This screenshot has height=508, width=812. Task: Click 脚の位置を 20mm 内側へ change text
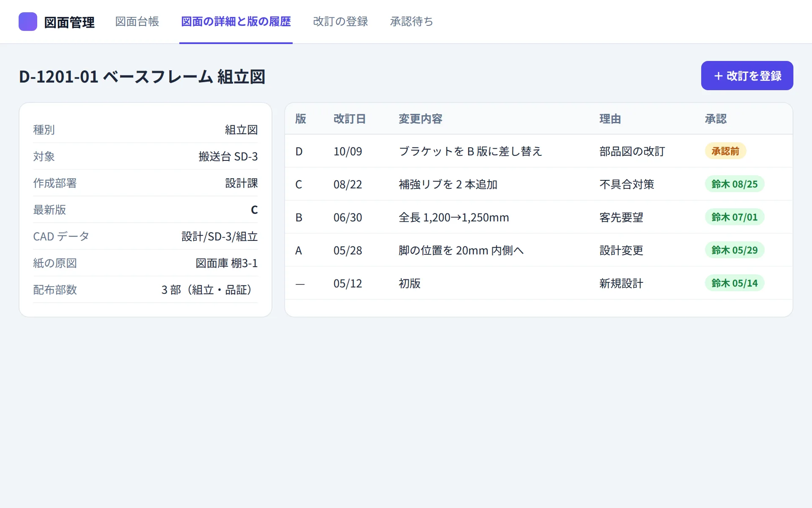pos(461,251)
